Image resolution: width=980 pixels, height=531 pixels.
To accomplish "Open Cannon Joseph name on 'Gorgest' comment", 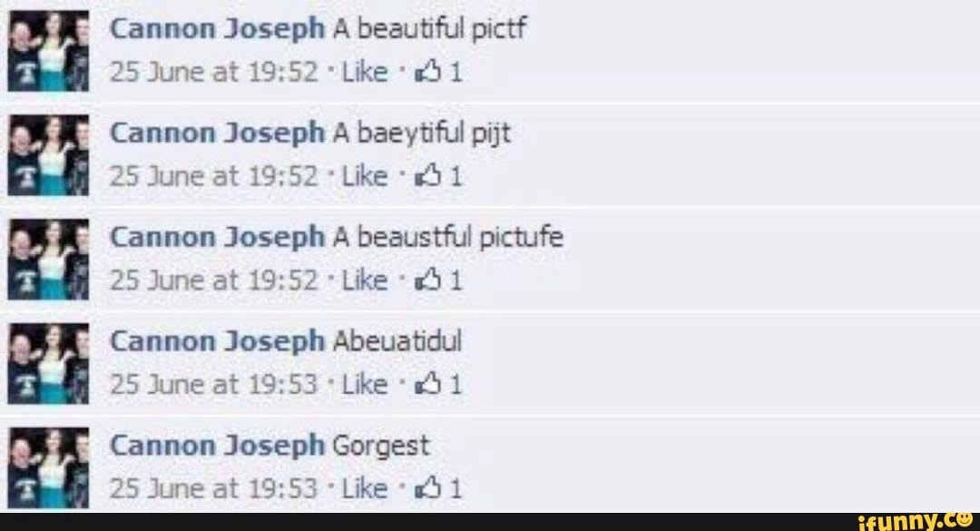I will (x=218, y=447).
